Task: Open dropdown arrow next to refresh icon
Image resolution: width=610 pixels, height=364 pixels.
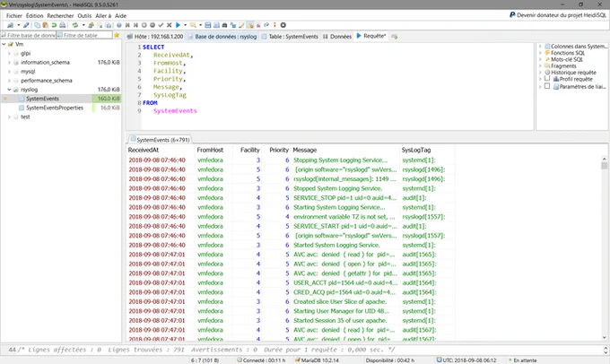Action: [x=83, y=25]
